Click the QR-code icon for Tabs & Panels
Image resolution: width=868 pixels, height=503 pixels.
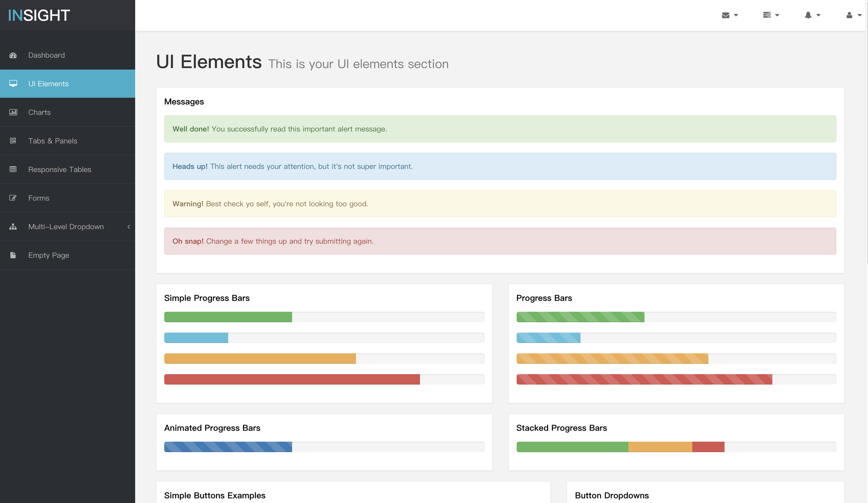pyautogui.click(x=13, y=141)
